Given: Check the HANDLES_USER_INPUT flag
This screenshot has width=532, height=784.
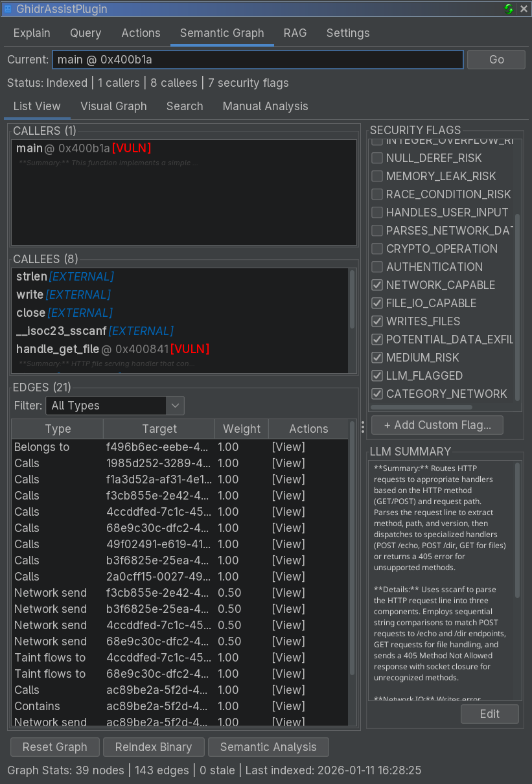Looking at the screenshot, I should click(377, 213).
